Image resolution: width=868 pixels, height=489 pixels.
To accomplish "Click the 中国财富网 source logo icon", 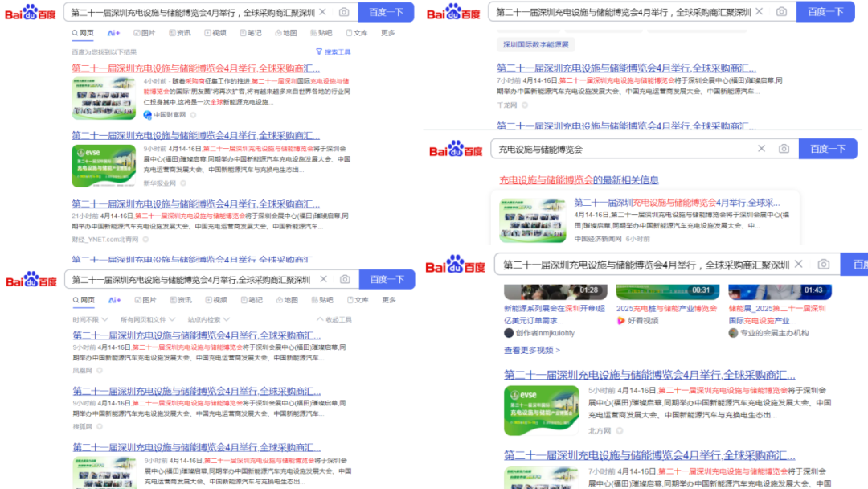I will (x=148, y=115).
